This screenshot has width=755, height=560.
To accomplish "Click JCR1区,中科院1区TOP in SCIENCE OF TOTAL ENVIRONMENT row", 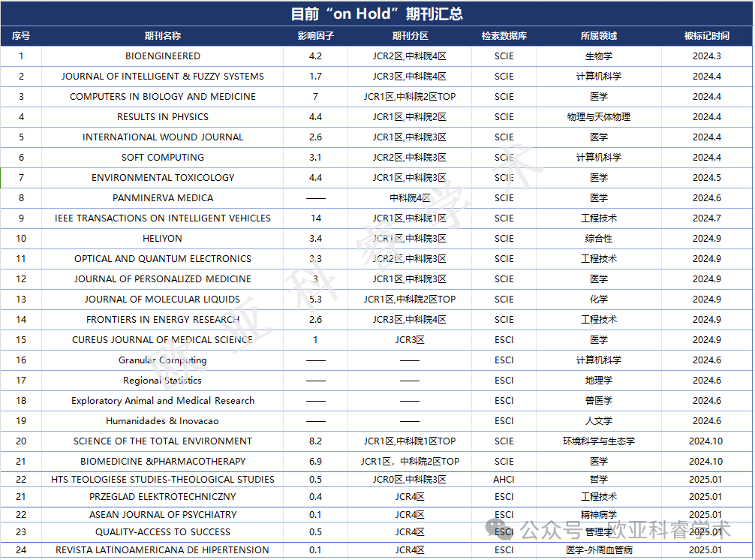I will [x=410, y=441].
